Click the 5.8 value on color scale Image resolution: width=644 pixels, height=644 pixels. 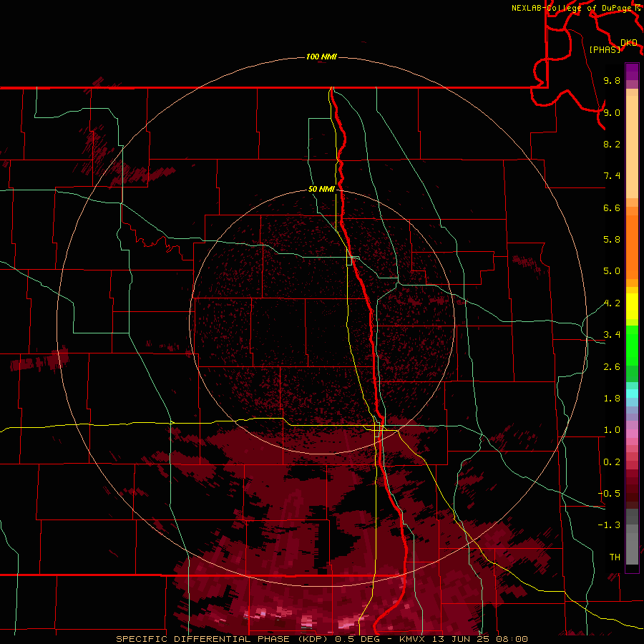(612, 240)
